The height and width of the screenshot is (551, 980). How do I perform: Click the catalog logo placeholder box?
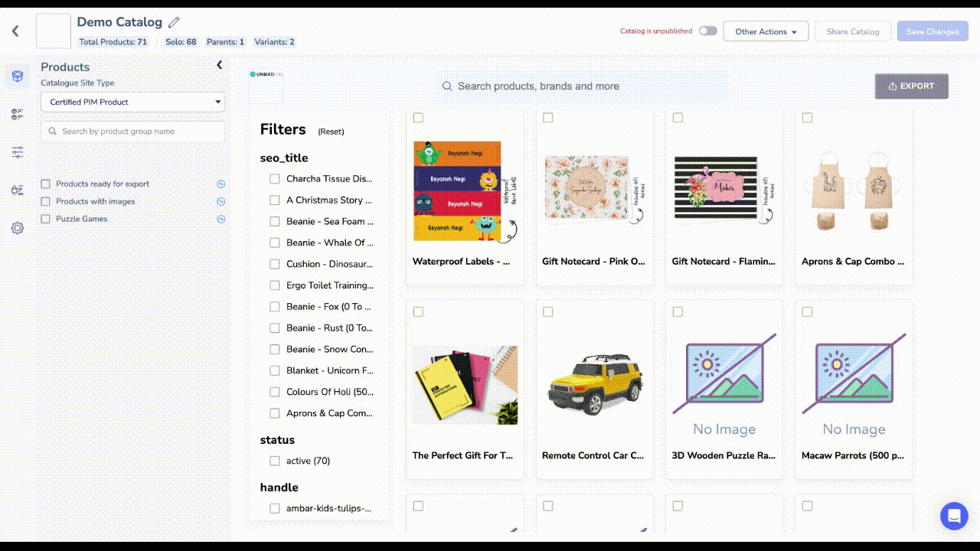click(54, 31)
